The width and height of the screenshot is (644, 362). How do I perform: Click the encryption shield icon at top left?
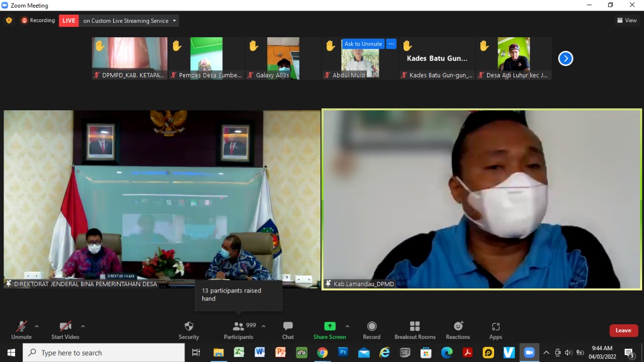click(x=9, y=21)
